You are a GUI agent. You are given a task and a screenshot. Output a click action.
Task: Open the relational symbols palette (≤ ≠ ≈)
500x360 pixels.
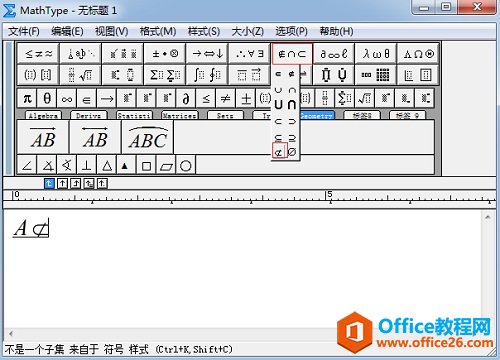38,53
